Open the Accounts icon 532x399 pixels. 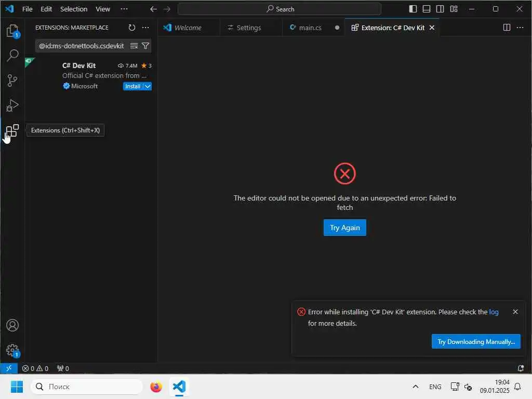click(12, 325)
